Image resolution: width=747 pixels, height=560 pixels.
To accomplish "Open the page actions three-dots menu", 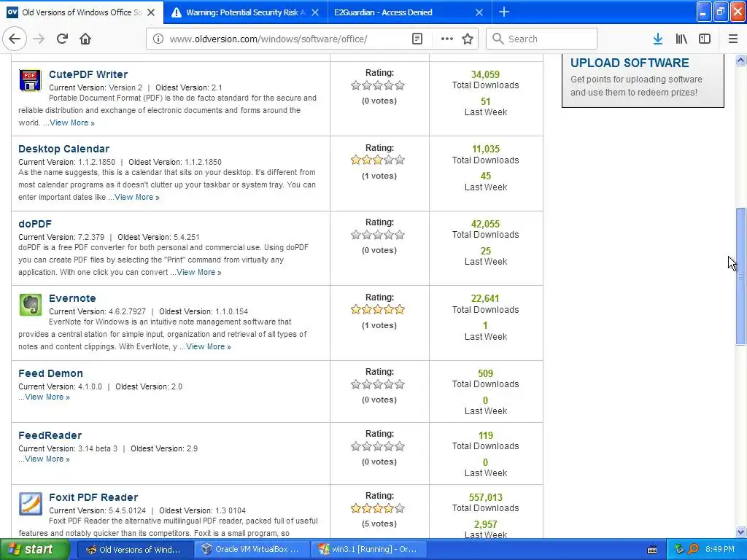I will pos(446,39).
